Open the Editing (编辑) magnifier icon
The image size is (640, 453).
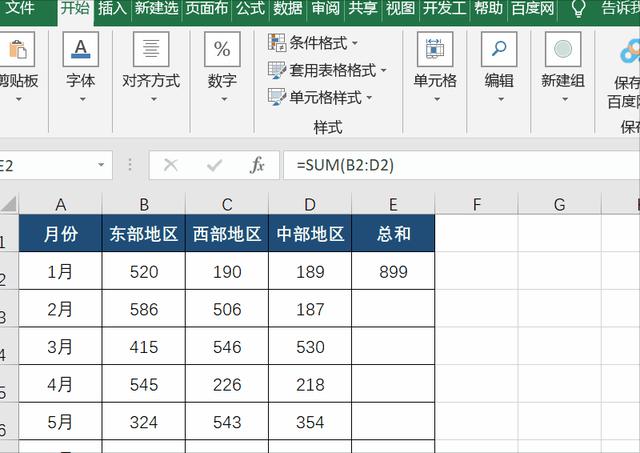coord(499,49)
